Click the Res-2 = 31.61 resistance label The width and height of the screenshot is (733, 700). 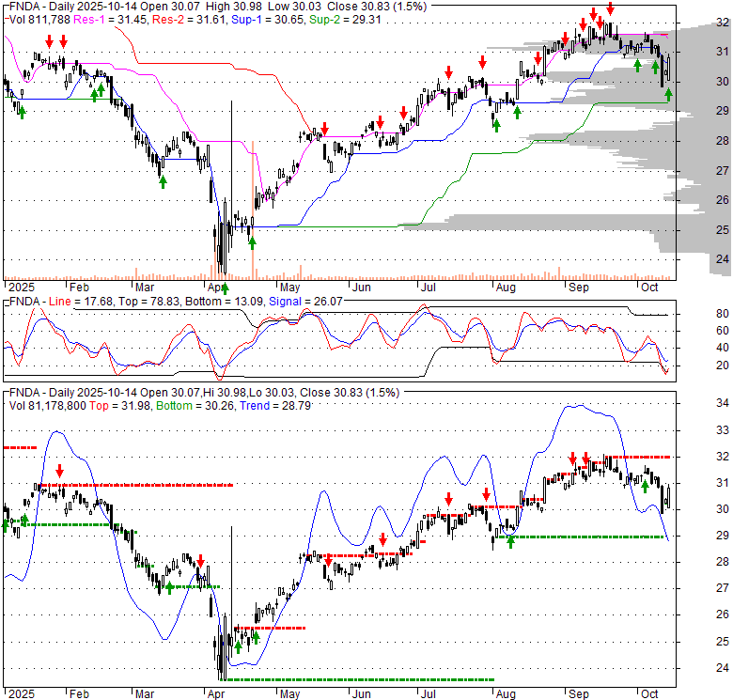click(189, 20)
